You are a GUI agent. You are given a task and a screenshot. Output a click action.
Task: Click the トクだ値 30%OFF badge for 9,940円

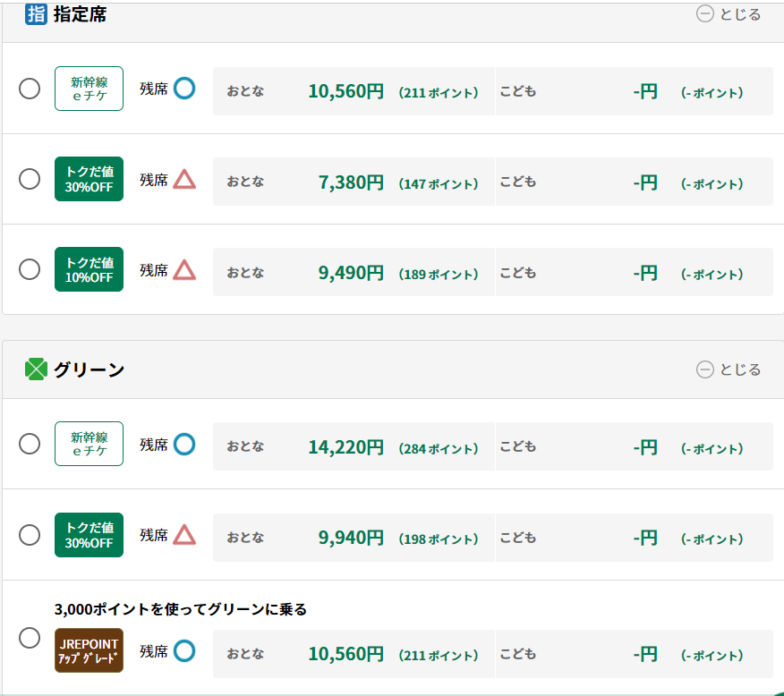[x=89, y=535]
